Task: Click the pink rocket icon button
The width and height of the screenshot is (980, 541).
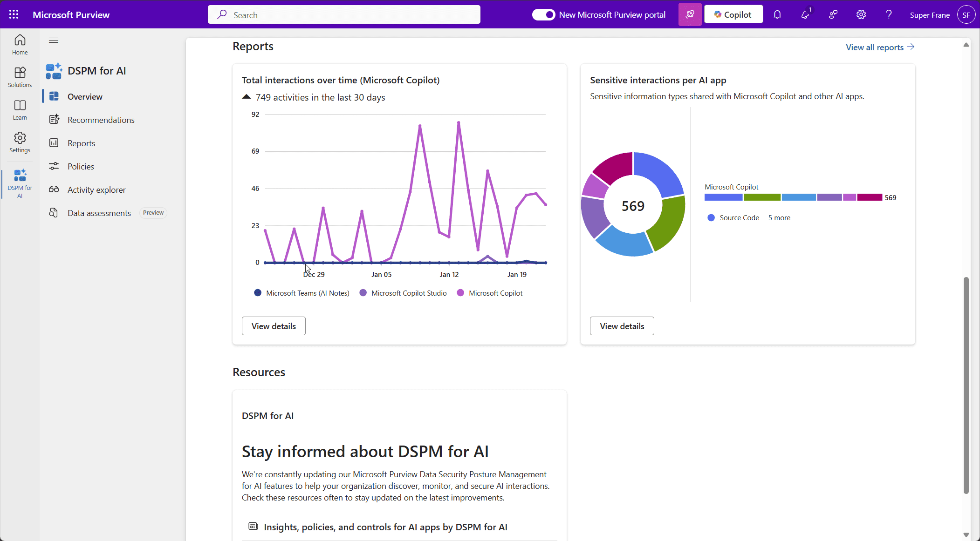Action: click(x=690, y=14)
